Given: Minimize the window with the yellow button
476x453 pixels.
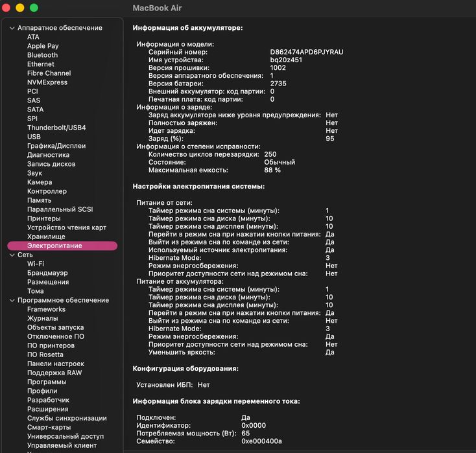Looking at the screenshot, I should tap(19, 8).
